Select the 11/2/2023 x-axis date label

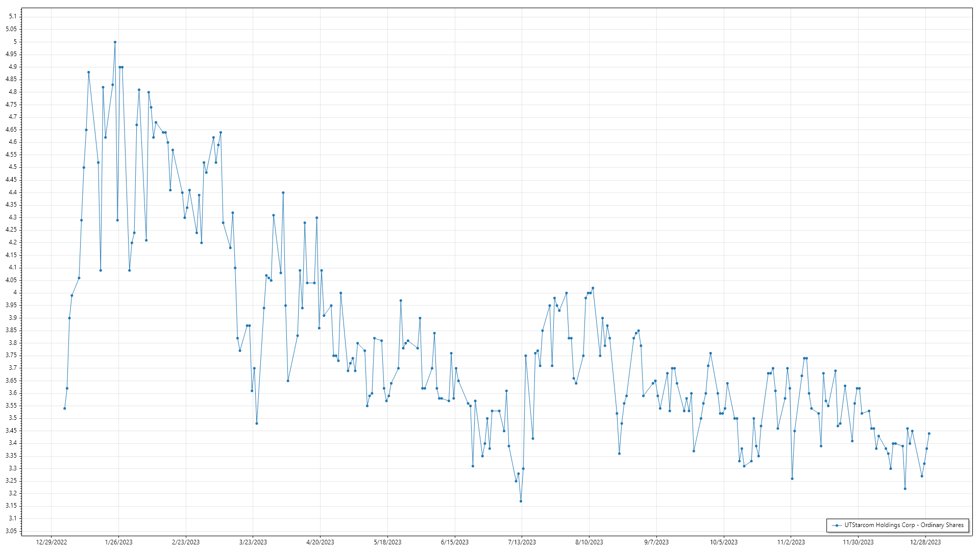[791, 542]
